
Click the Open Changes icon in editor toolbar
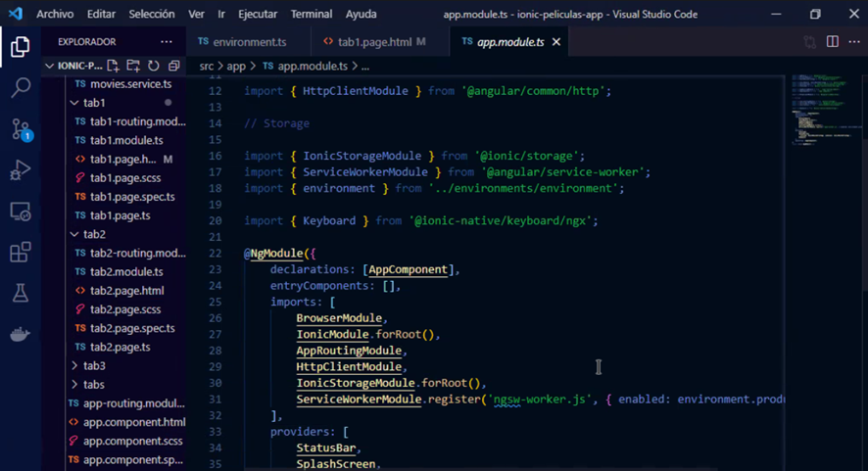(810, 42)
